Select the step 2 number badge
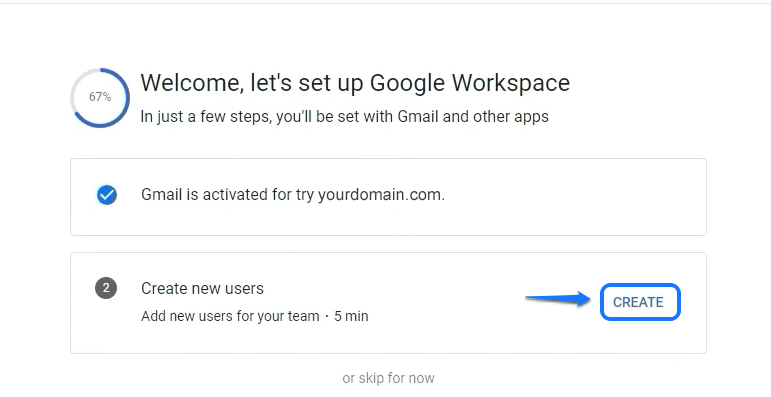The height and width of the screenshot is (397, 771). pos(106,288)
